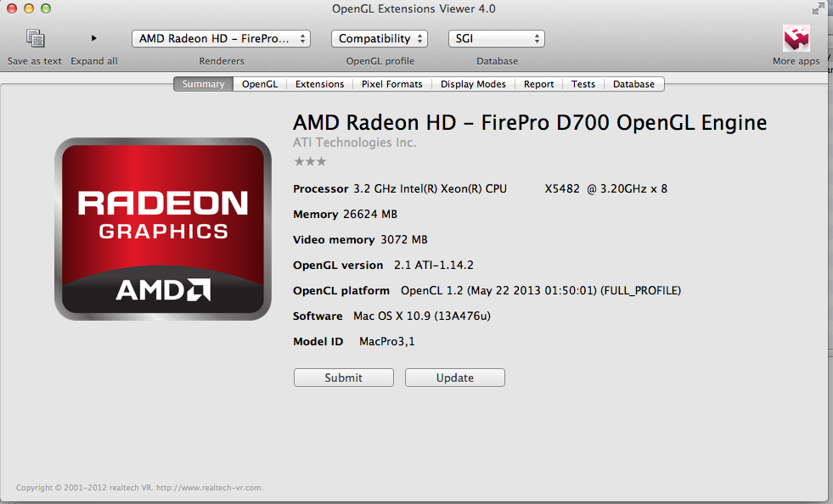Open the Pixel Formats tab
Viewport: 833px width, 504px height.
point(392,84)
